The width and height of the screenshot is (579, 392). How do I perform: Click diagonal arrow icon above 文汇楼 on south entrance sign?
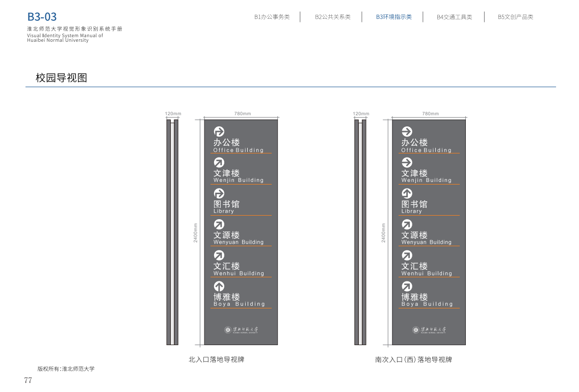(407, 255)
